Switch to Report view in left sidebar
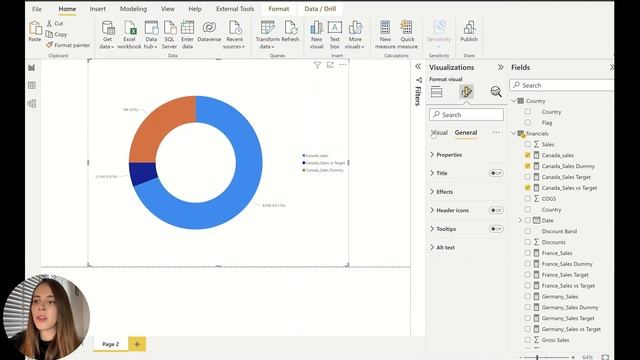 tap(32, 67)
